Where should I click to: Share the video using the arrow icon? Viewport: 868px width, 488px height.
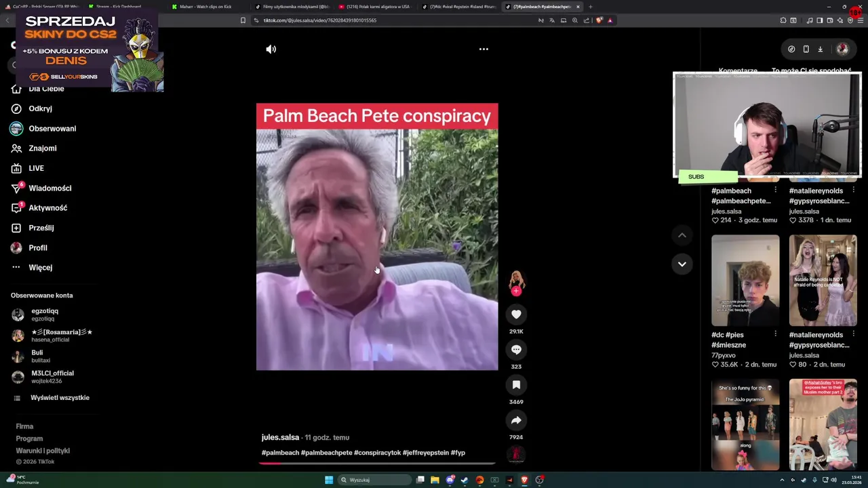click(x=516, y=420)
